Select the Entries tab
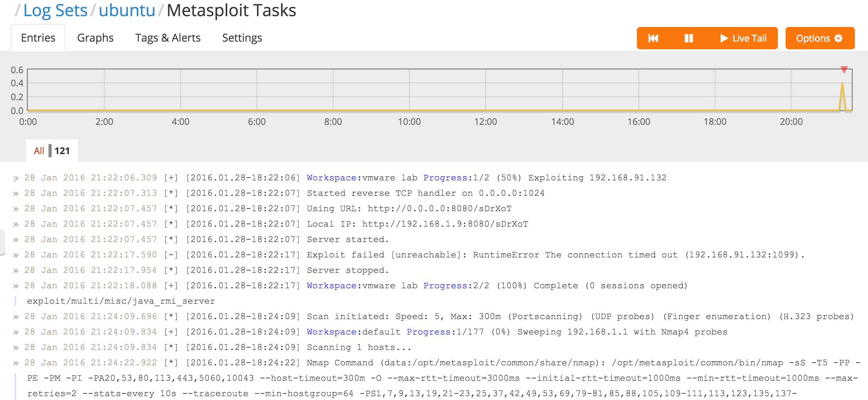Screen dimensions: 868x400 [38, 38]
